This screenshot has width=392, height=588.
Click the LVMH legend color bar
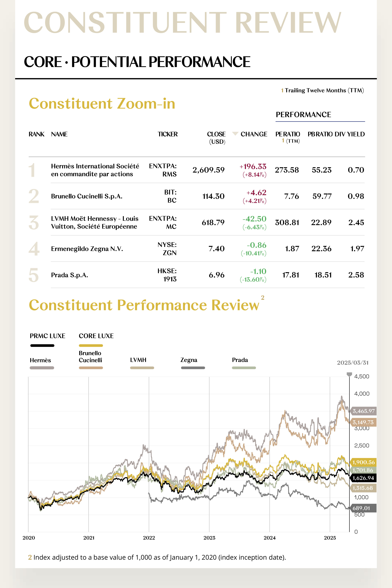point(142,368)
